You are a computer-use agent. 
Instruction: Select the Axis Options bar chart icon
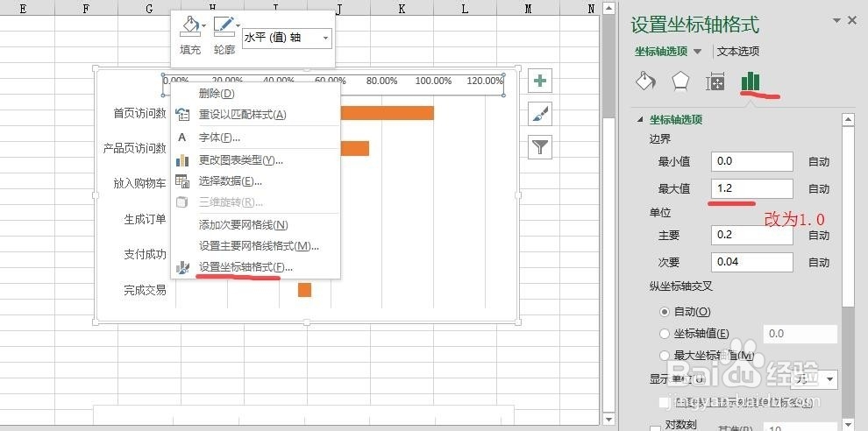[751, 81]
